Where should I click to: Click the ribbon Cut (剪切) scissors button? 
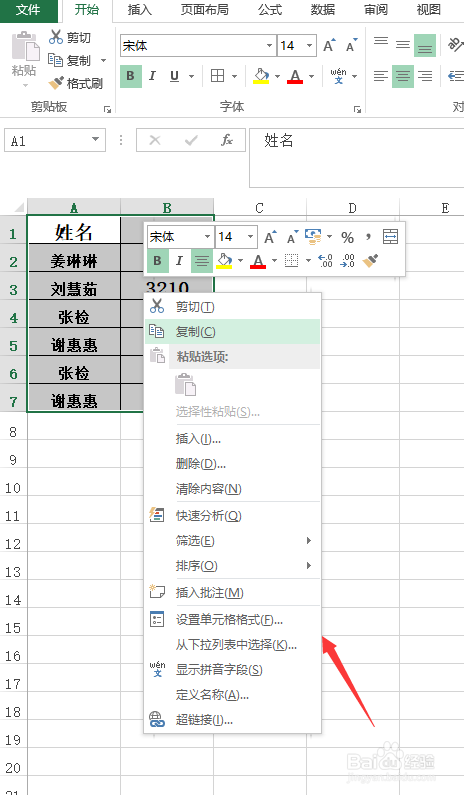(70, 37)
